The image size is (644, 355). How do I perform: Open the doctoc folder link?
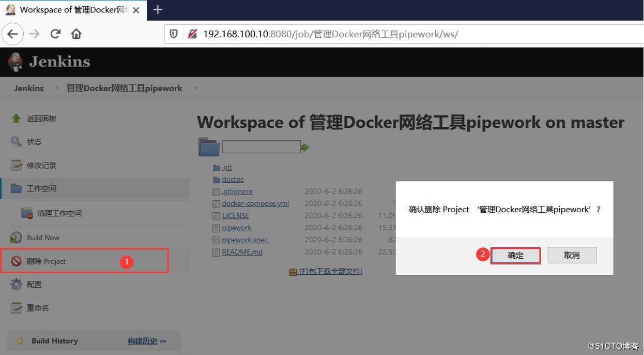coord(233,180)
